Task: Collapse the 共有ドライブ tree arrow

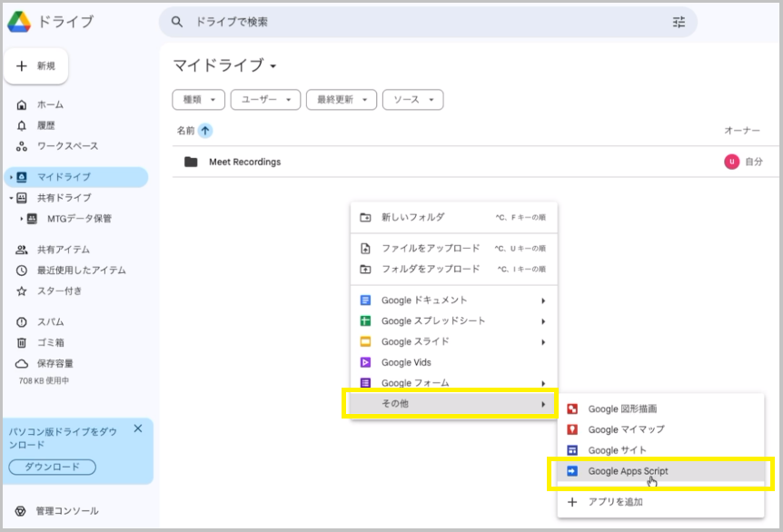Action: [11, 198]
